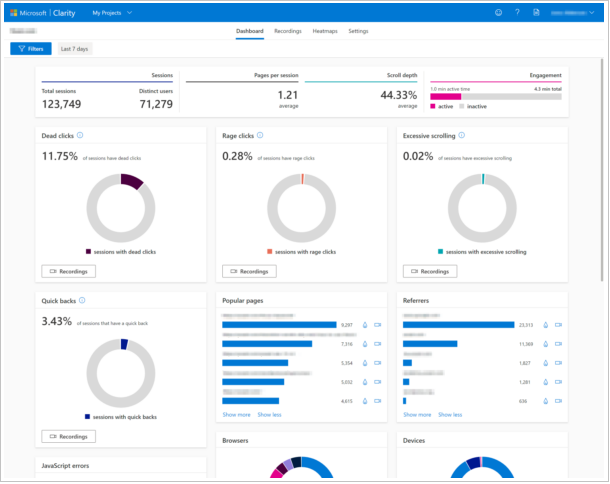Open recordings icon for 11,369 referrer
Image resolution: width=610 pixels, height=484 pixels.
click(558, 344)
